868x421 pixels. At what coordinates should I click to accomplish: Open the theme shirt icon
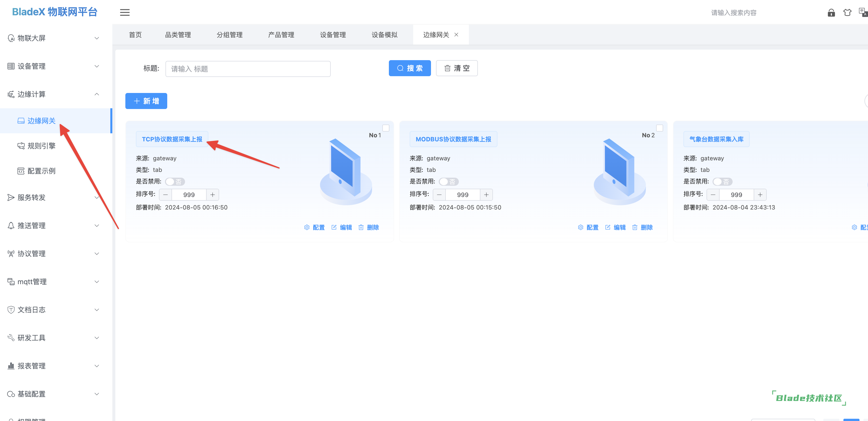(847, 13)
